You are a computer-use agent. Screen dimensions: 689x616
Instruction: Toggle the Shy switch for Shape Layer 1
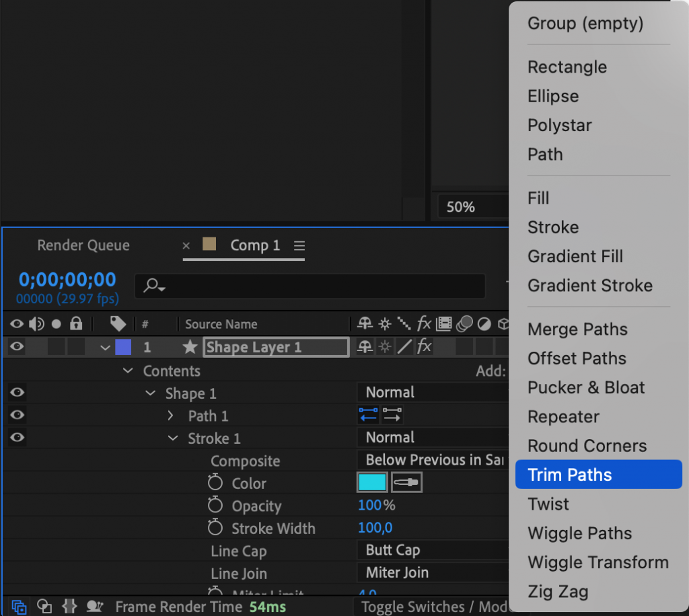click(x=365, y=347)
